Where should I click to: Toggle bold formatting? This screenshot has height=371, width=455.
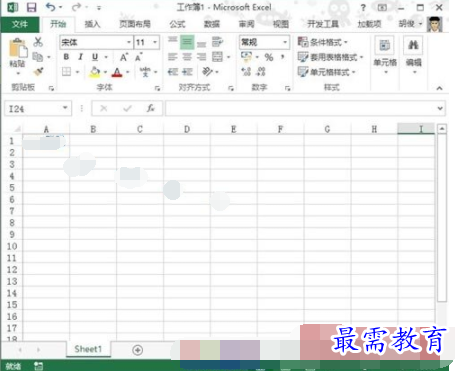tap(66, 57)
